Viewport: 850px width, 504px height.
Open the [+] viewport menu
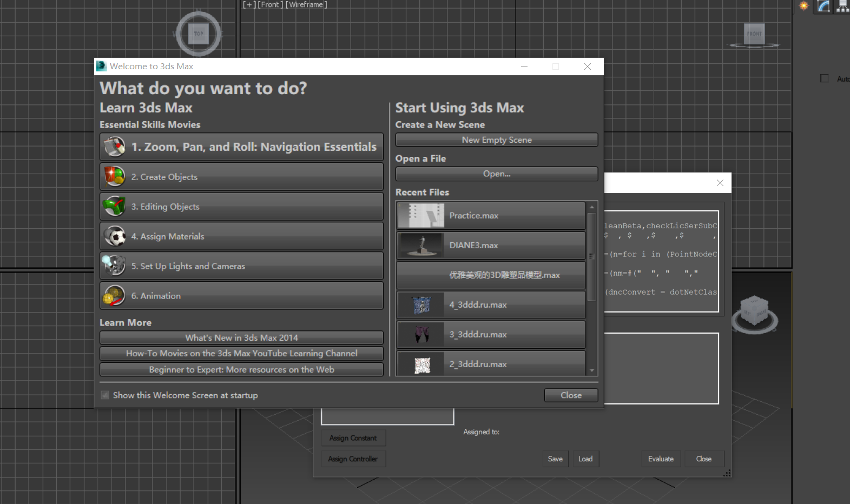tap(249, 4)
